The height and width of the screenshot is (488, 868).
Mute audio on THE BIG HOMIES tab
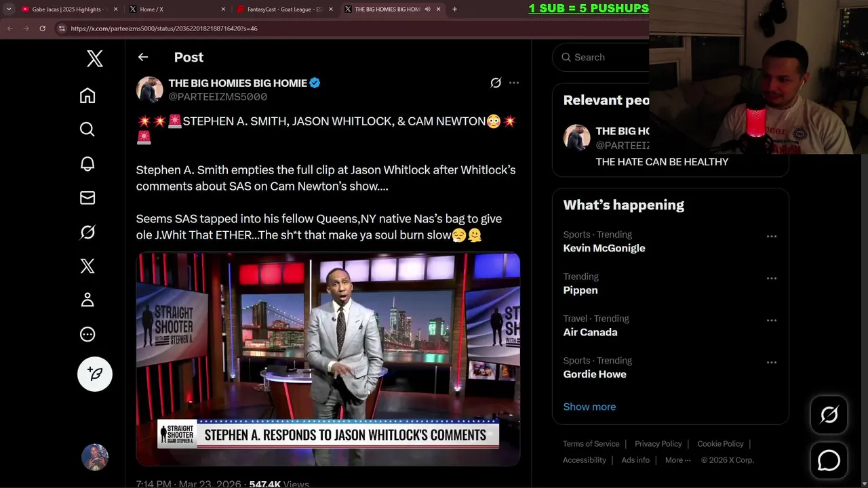428,9
